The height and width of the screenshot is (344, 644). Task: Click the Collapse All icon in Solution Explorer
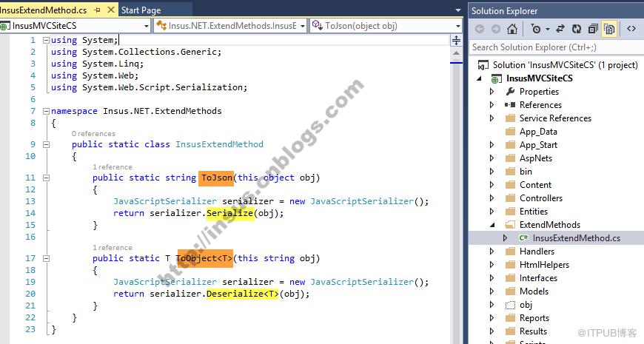pyautogui.click(x=593, y=29)
